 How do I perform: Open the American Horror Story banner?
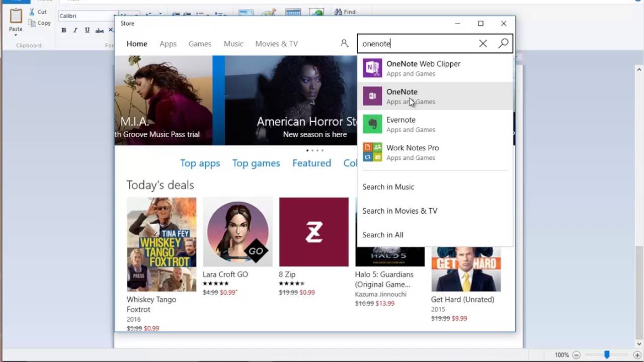[x=291, y=100]
